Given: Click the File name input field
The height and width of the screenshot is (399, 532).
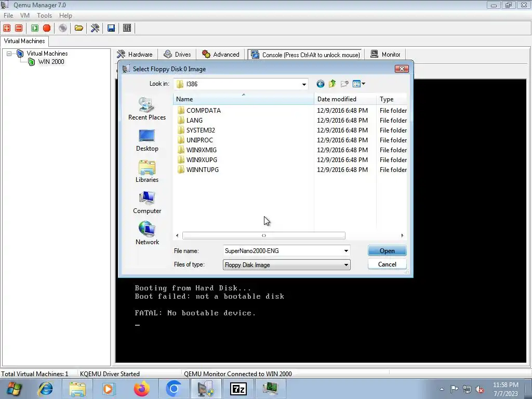Looking at the screenshot, I should [283, 251].
